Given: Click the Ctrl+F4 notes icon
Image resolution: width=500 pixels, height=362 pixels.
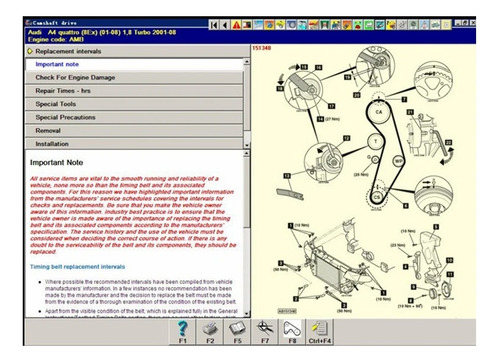Looking at the screenshot, I should point(320,331).
